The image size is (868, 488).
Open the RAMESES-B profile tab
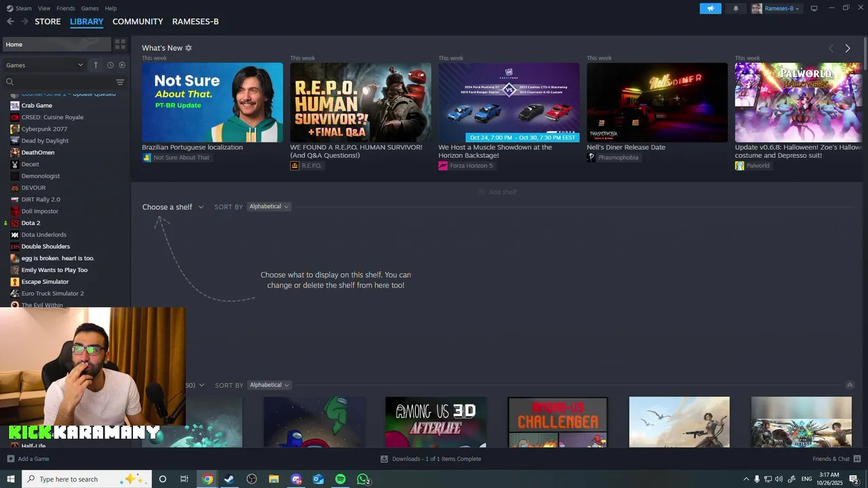(x=195, y=22)
